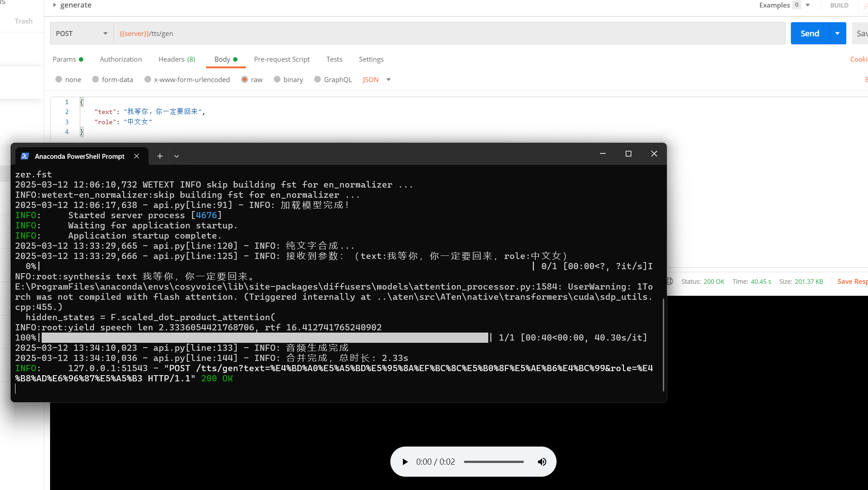This screenshot has height=490, width=868.
Task: Maximize the terminal window
Action: click(628, 154)
